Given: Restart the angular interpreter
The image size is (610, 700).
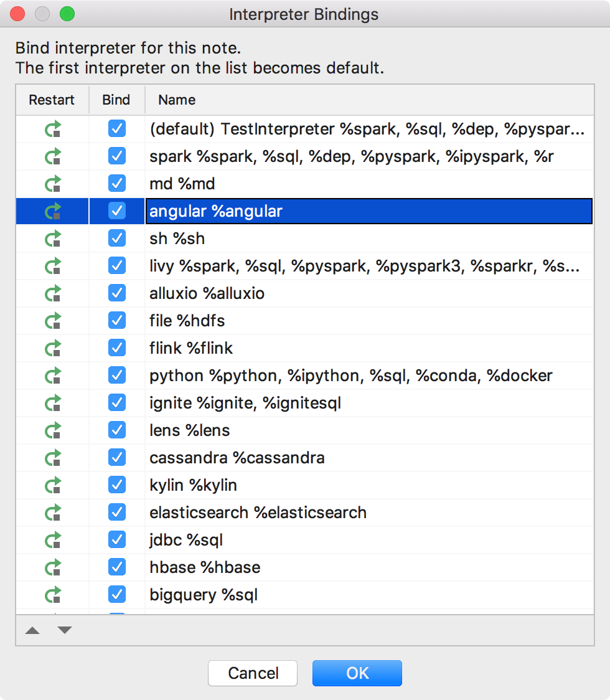Looking at the screenshot, I should point(52,210).
